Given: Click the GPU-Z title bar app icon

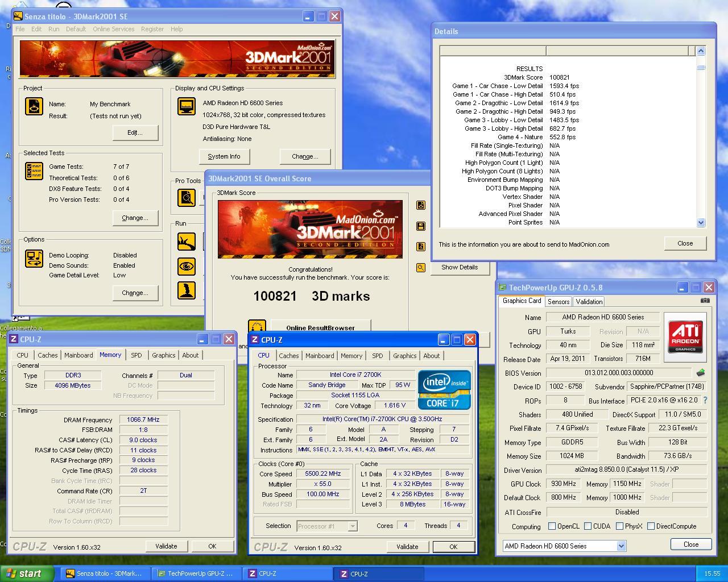Looking at the screenshot, I should point(502,288).
